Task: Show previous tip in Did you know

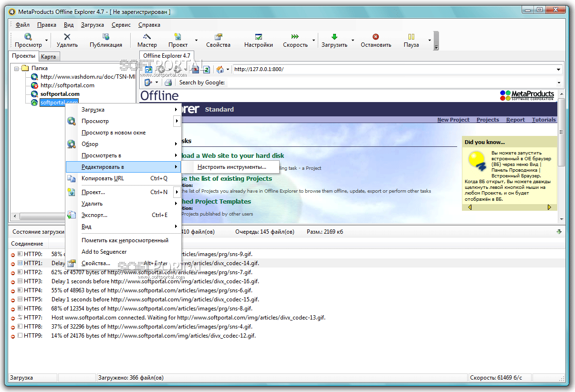Action: [x=470, y=207]
